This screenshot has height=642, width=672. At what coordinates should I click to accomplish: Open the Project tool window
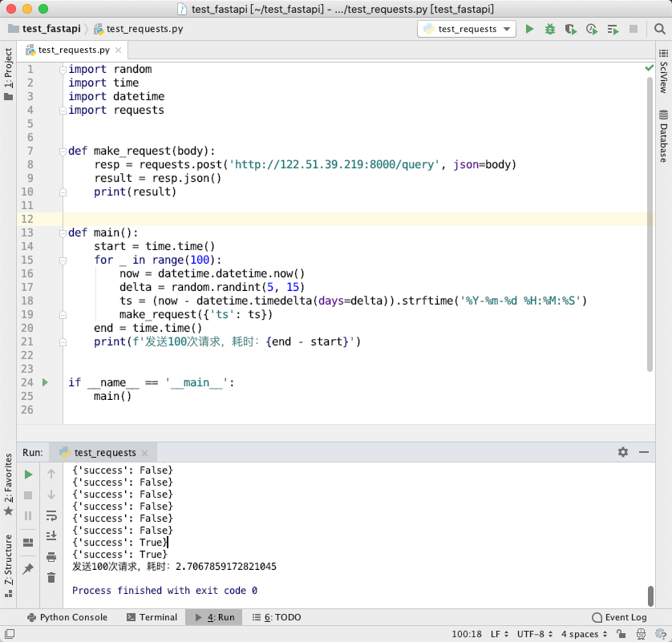coord(8,74)
